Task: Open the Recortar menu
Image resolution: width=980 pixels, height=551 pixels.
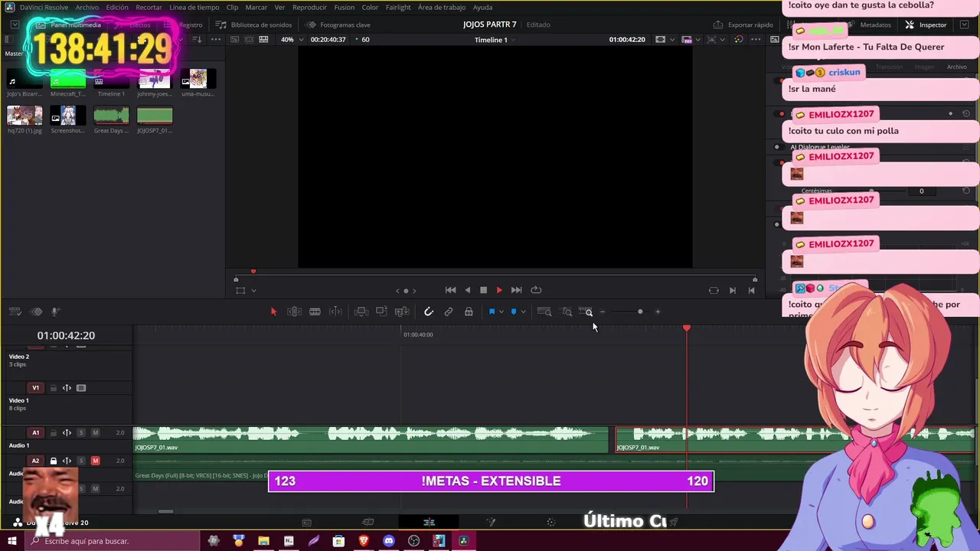Action: coord(149,7)
